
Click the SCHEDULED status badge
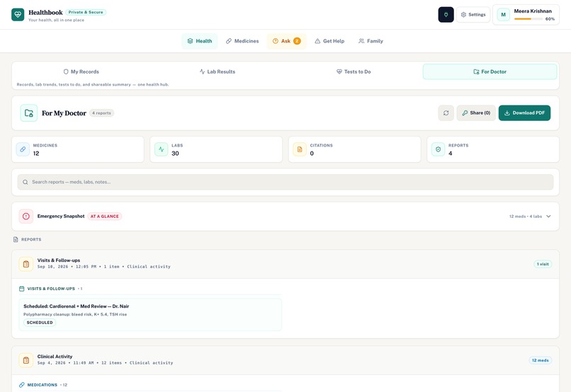[40, 323]
